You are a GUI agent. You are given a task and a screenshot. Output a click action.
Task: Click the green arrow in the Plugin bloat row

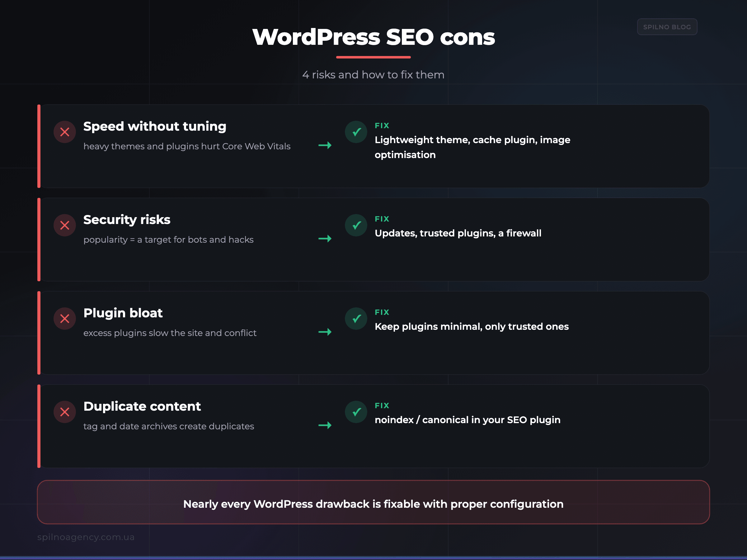pyautogui.click(x=325, y=332)
